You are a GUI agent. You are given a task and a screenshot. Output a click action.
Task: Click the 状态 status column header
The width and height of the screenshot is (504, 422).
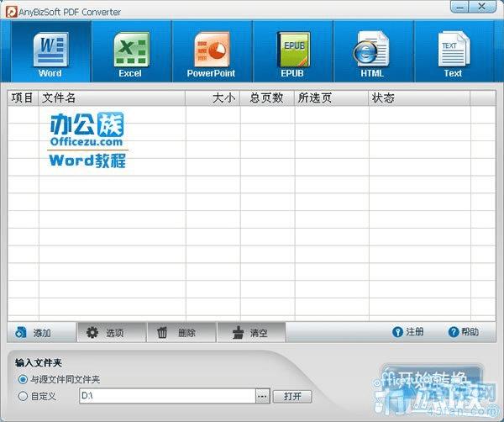pos(419,98)
